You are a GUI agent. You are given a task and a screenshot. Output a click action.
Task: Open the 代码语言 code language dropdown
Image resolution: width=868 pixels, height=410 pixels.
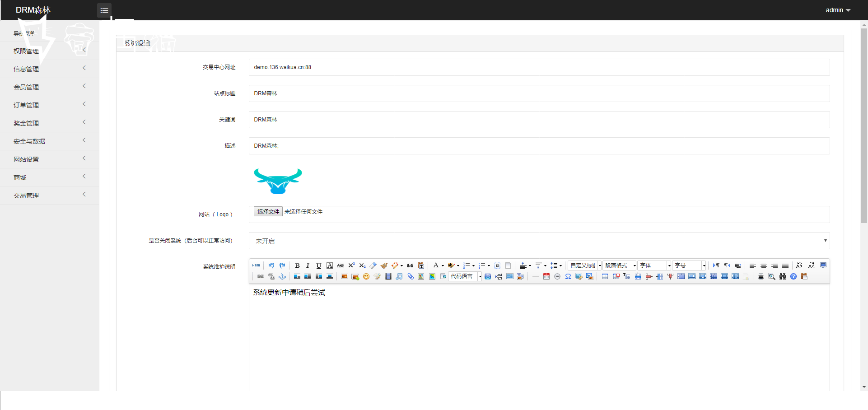pos(465,276)
